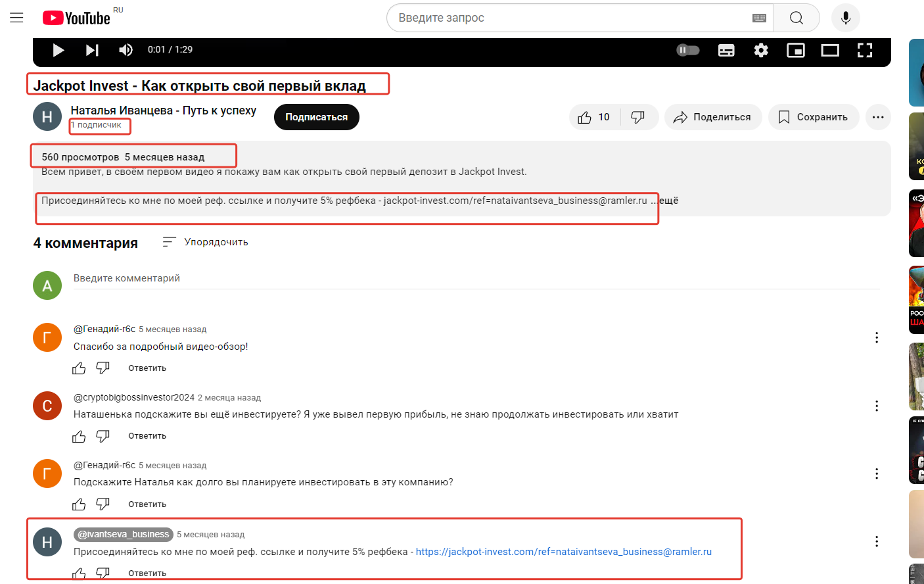Click red С avatar of cryptobigbossinvestor2024

(x=47, y=406)
